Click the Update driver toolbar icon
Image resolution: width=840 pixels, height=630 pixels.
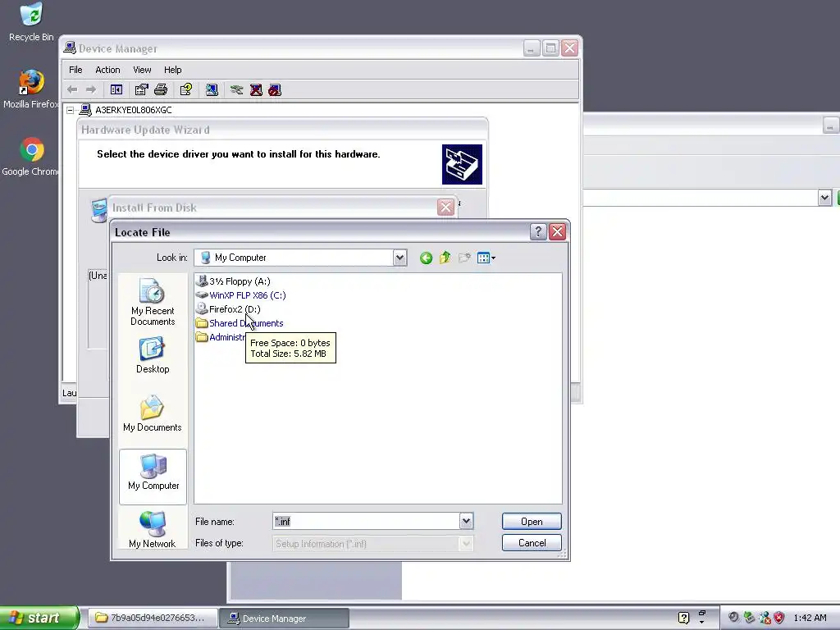pyautogui.click(x=237, y=89)
